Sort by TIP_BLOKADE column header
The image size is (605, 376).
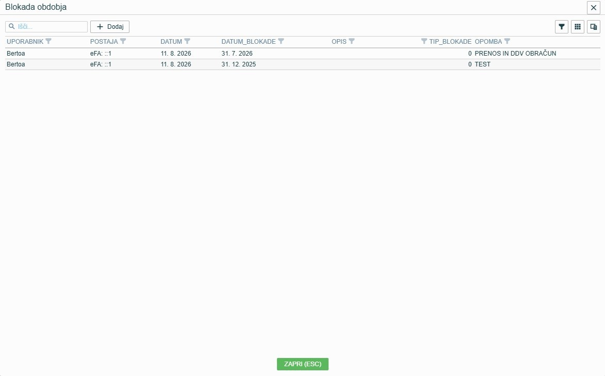[x=450, y=42]
